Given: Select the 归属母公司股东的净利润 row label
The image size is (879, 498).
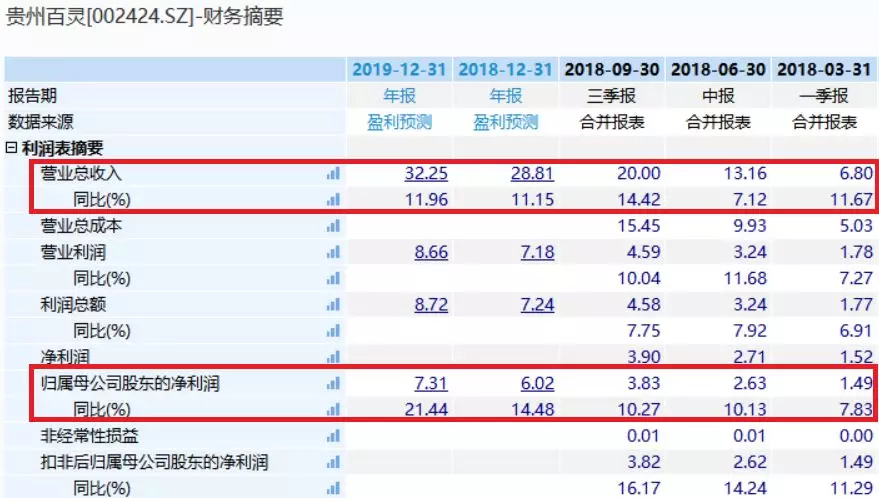Looking at the screenshot, I should (x=130, y=384).
